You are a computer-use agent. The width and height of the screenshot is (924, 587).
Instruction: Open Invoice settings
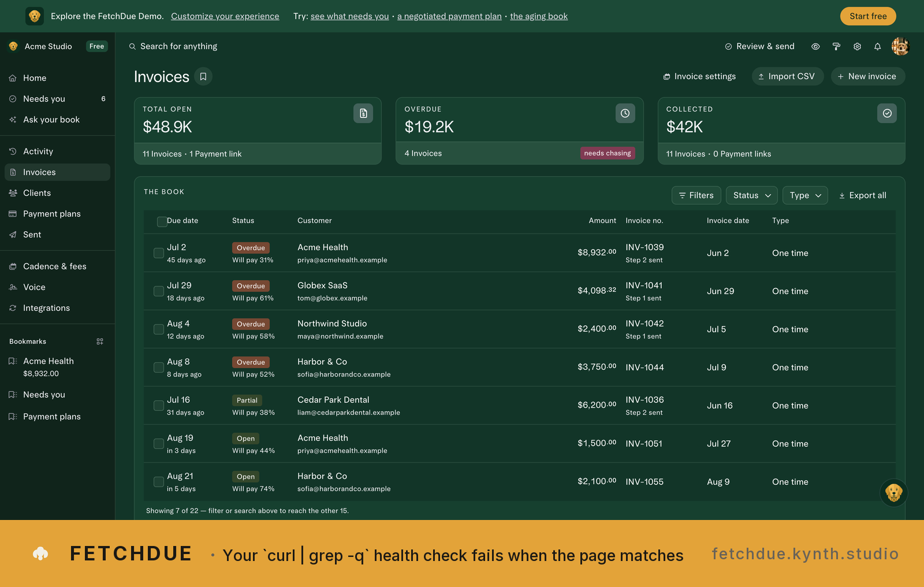(x=699, y=76)
